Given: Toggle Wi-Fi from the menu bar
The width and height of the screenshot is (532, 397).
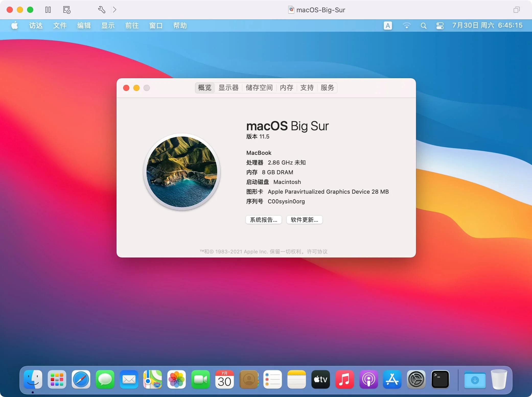Looking at the screenshot, I should 406,26.
